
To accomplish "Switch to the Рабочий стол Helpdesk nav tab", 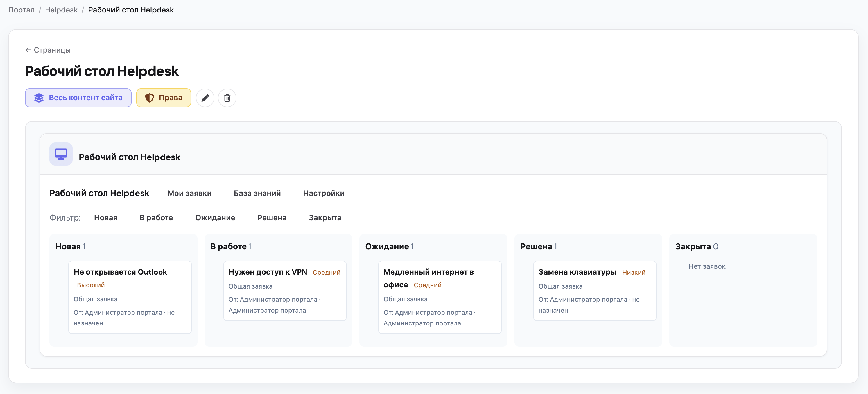I will point(99,193).
